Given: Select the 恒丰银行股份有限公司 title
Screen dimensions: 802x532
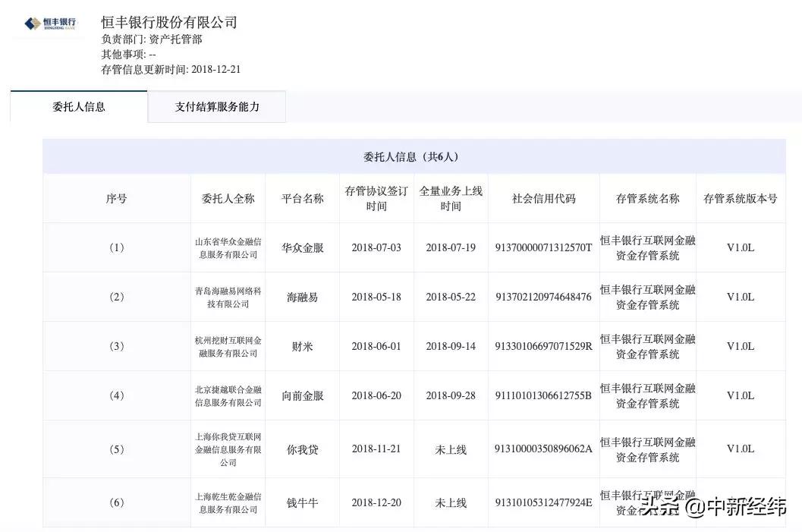Looking at the screenshot, I should tap(169, 22).
